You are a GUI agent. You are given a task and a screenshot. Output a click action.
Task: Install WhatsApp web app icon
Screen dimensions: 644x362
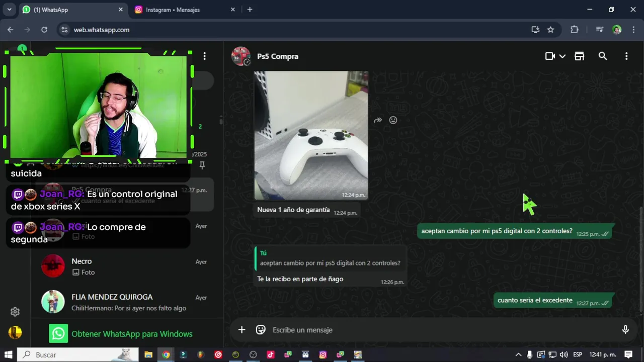coord(535,30)
